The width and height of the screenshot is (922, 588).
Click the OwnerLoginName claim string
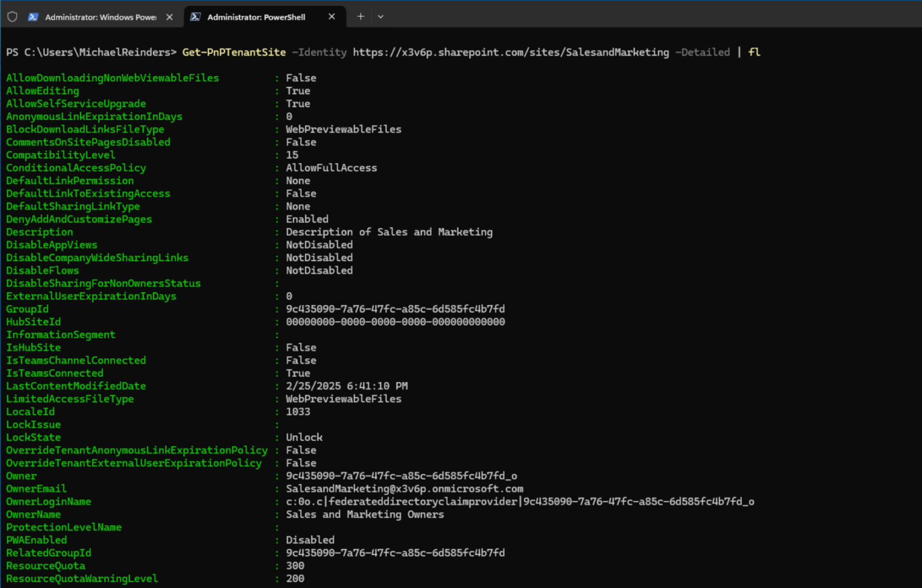520,502
